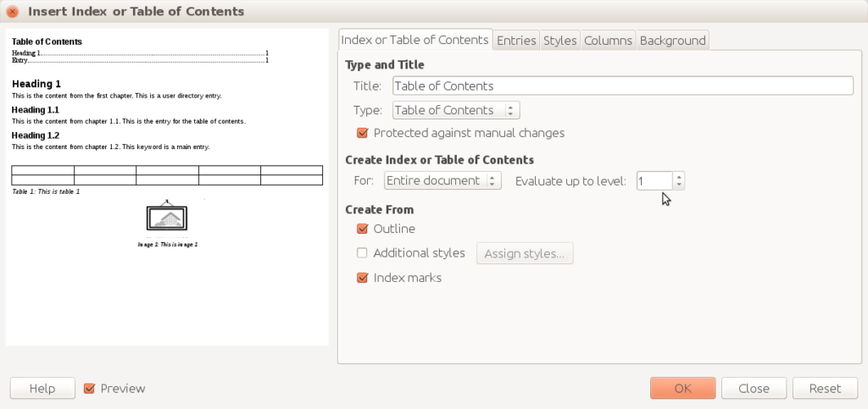
Task: Open Help for this dialog
Action: tap(42, 389)
